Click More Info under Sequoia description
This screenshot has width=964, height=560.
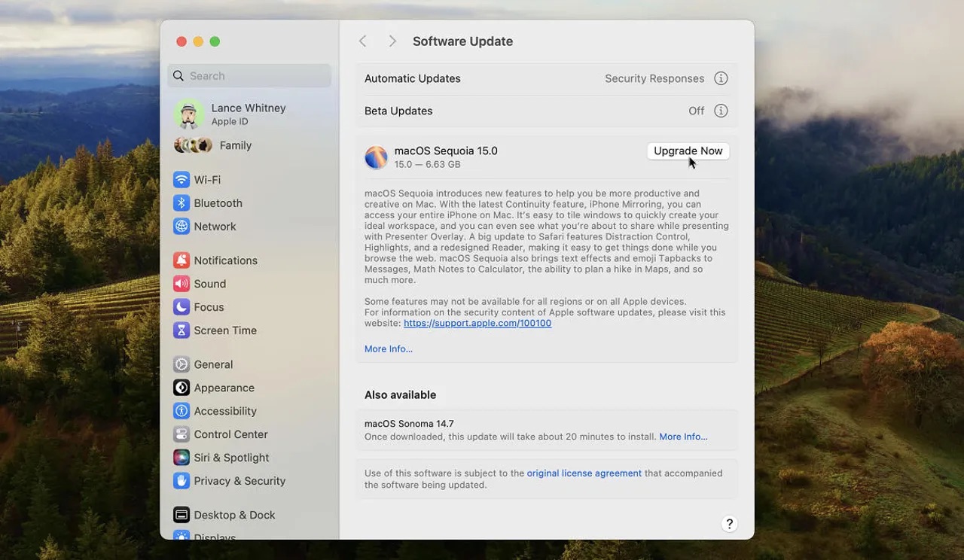click(x=389, y=348)
